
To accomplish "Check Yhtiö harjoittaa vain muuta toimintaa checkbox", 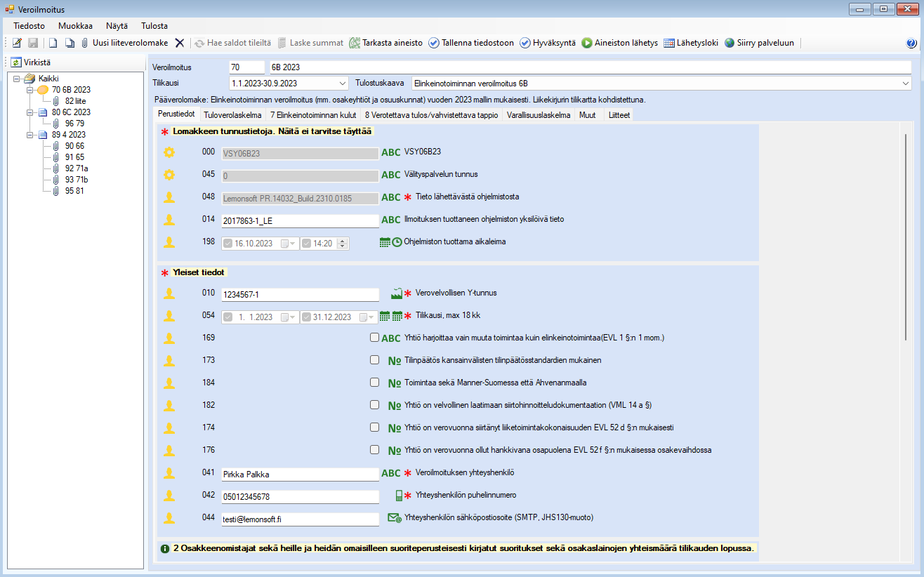I will pyautogui.click(x=374, y=338).
